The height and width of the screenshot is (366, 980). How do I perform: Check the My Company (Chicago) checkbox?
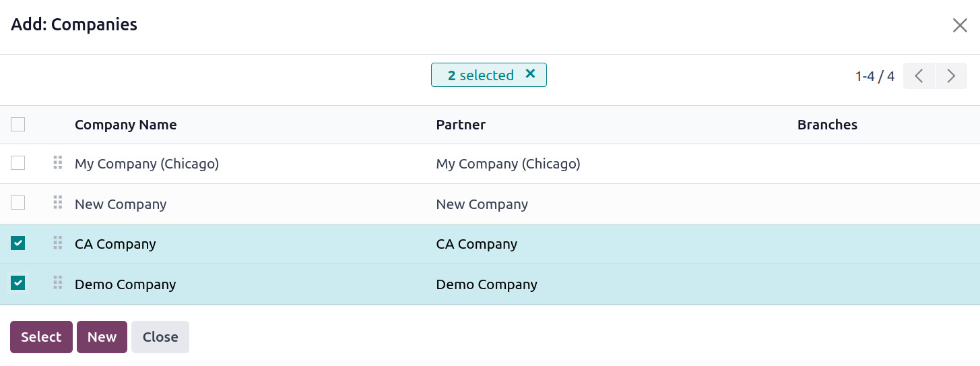pos(18,162)
